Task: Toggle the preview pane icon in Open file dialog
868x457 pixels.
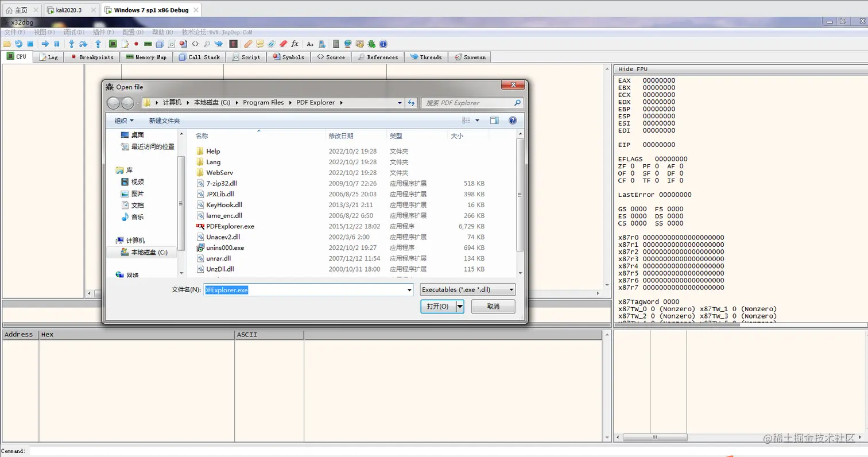Action: [x=494, y=121]
